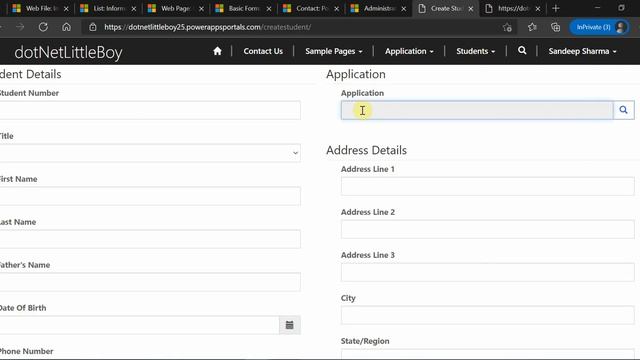The width and height of the screenshot is (640, 360).
Task: Focus the browser address bar URL
Action: (207, 27)
